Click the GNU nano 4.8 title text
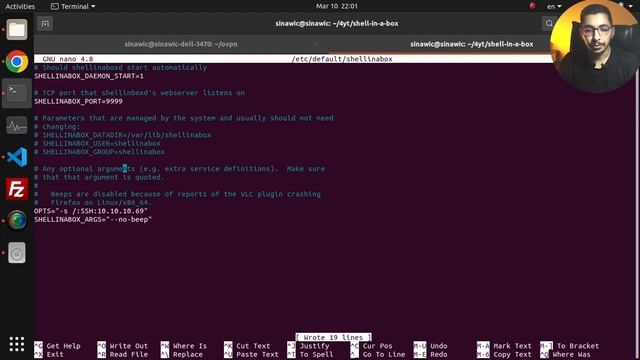Viewport: 640px width, 360px height. click(68, 59)
